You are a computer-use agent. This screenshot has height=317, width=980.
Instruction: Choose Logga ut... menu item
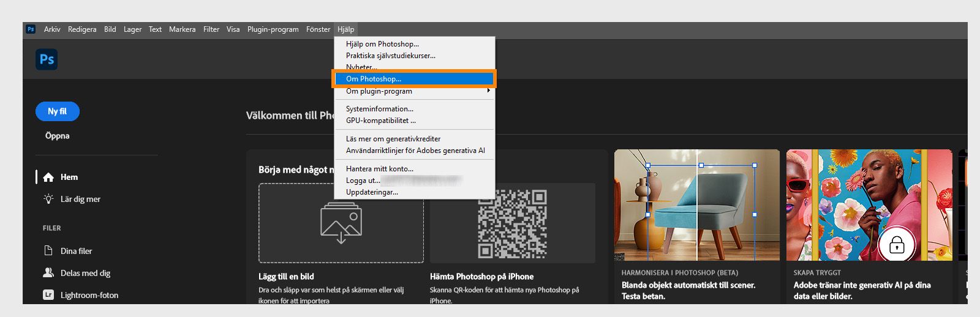(x=415, y=181)
